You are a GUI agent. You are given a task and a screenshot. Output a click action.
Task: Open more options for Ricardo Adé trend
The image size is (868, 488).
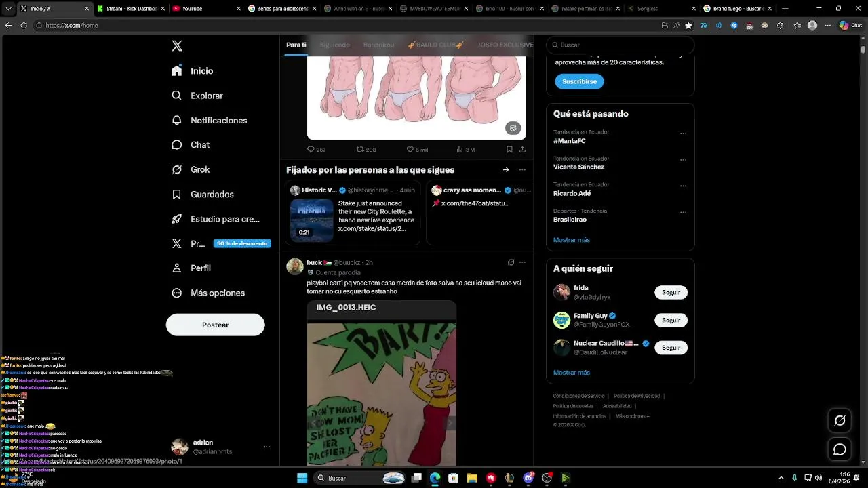[x=683, y=186]
